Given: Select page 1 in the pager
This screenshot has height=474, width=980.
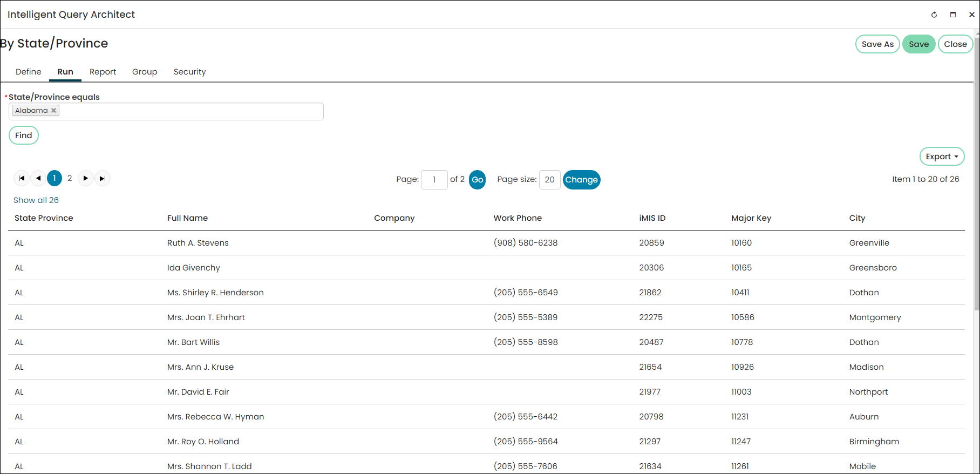Looking at the screenshot, I should [x=55, y=178].
